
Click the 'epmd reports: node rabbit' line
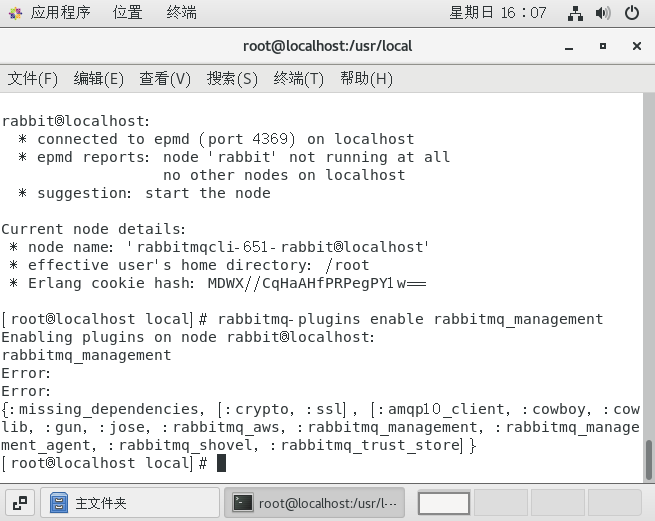[x=243, y=157]
